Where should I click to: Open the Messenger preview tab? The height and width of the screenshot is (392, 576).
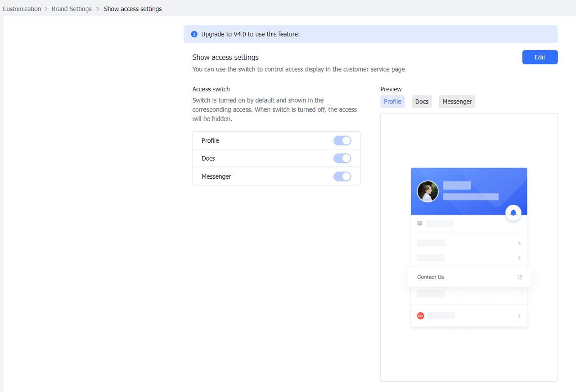pyautogui.click(x=457, y=102)
